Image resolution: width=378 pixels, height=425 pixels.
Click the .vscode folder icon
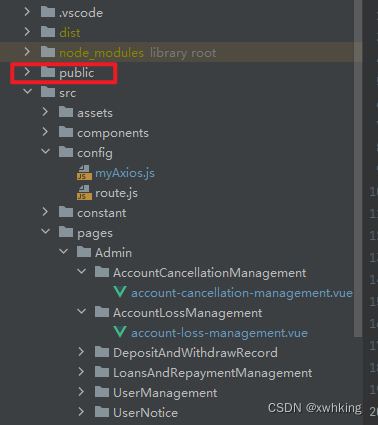point(48,12)
